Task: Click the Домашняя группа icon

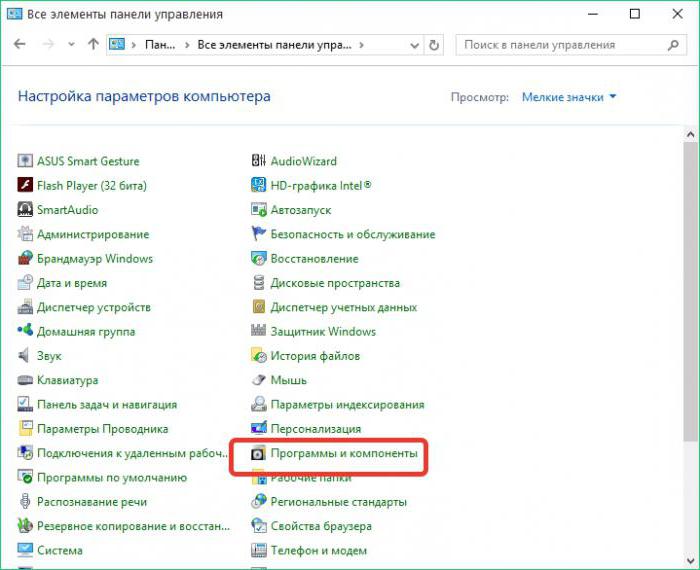Action: point(25,331)
